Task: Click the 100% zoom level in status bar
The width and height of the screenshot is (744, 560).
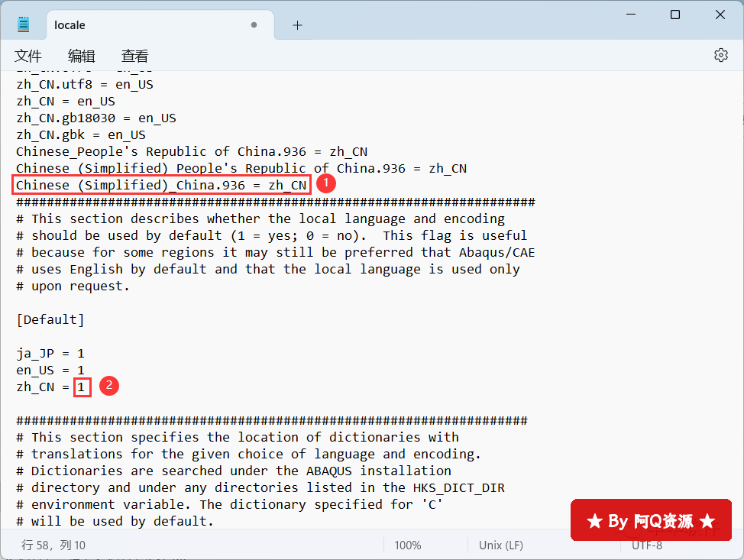Action: [x=408, y=545]
